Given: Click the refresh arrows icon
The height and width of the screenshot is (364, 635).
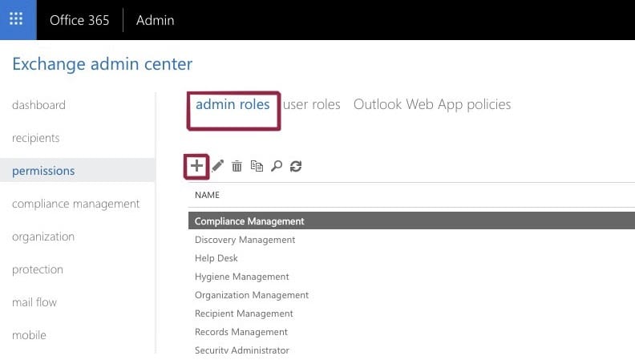Looking at the screenshot, I should pyautogui.click(x=296, y=166).
